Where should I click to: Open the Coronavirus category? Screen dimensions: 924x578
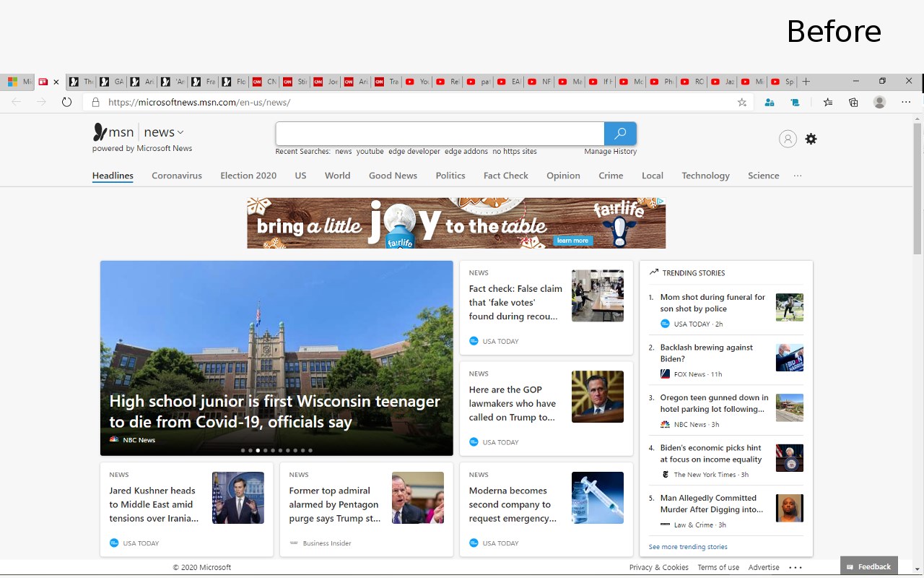coord(177,176)
